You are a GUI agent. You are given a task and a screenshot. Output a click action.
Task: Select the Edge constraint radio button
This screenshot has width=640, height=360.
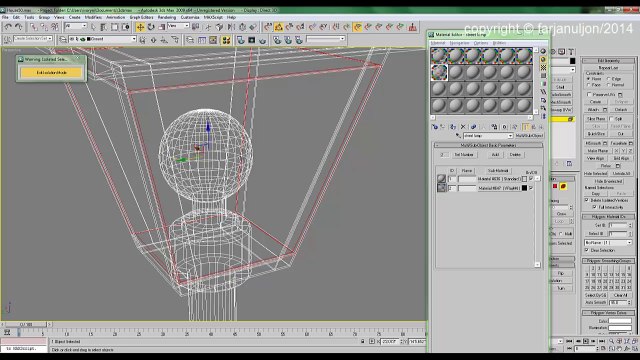609,79
